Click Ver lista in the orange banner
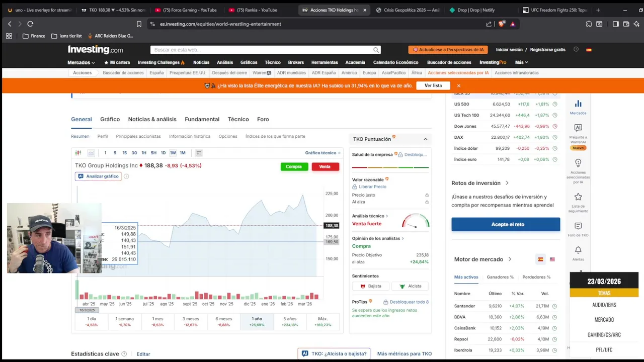This screenshot has width=644, height=362. pyautogui.click(x=433, y=85)
